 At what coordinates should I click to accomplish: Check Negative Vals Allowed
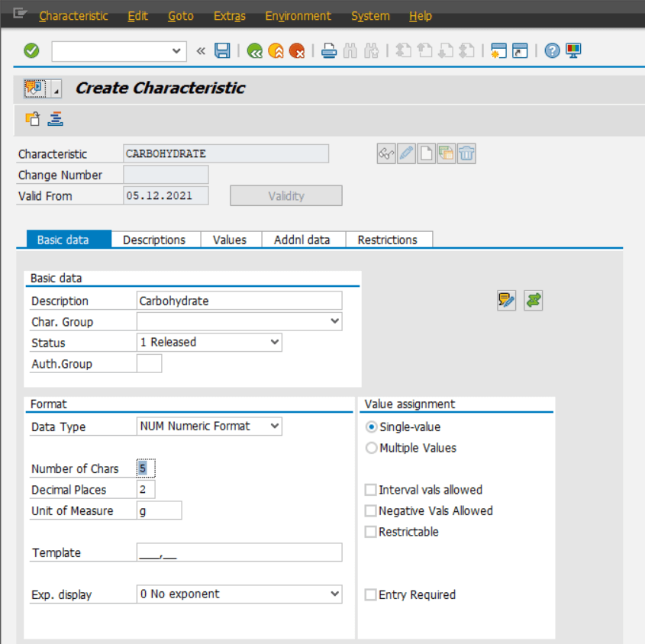(x=370, y=511)
